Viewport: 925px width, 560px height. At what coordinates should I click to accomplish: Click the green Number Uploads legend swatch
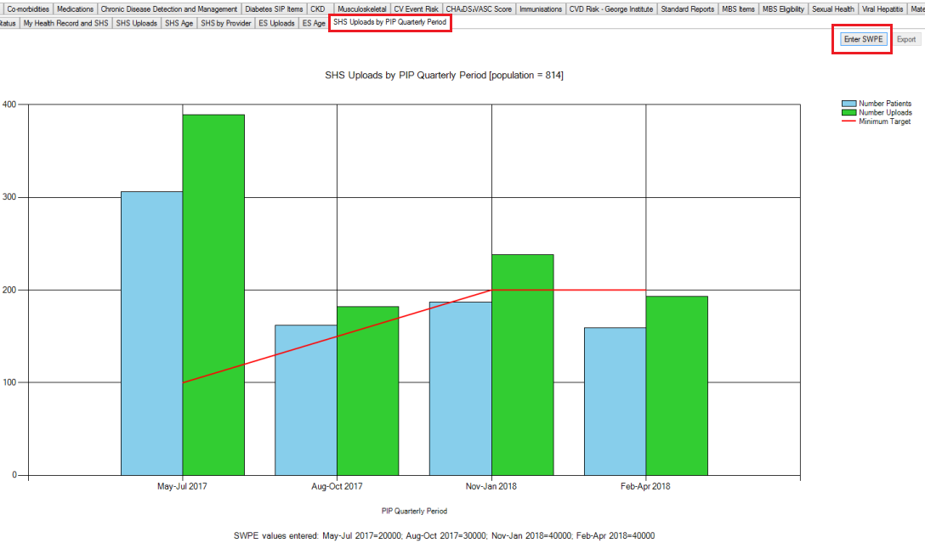[848, 112]
